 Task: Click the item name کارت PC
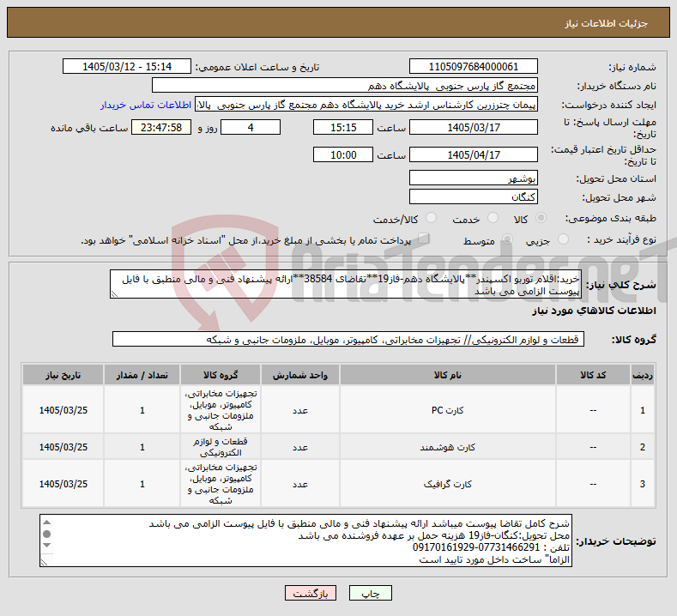[x=447, y=410]
